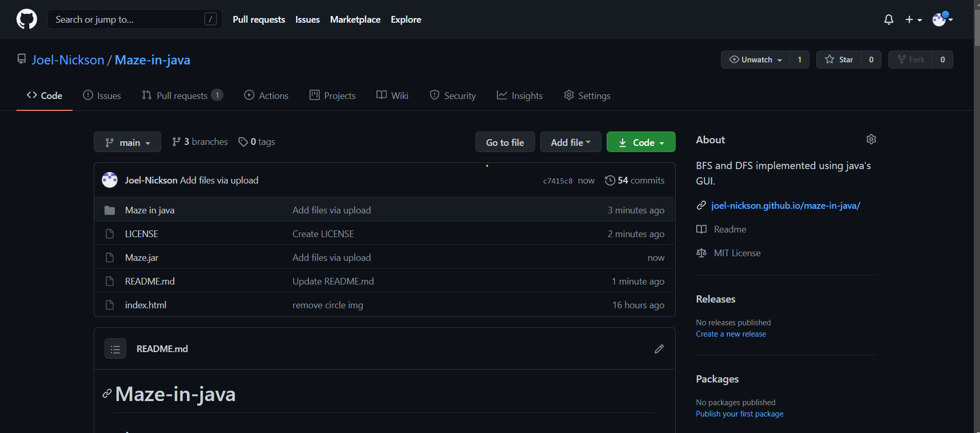Screen dimensions: 980x433
Task: Click the Unwatch button
Action: [x=755, y=60]
